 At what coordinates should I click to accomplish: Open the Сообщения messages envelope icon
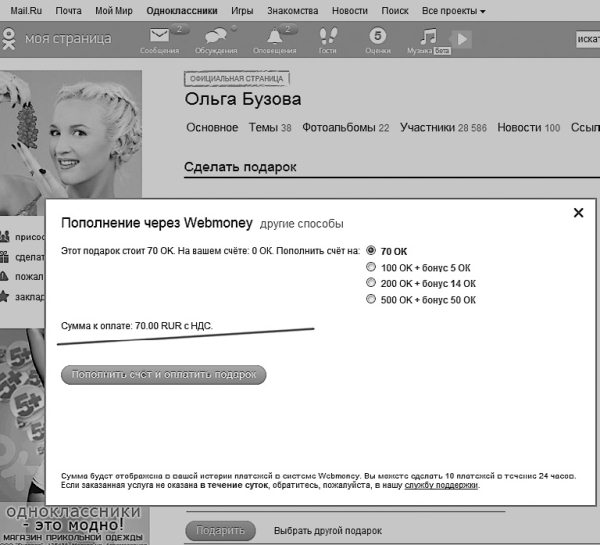coord(159,37)
